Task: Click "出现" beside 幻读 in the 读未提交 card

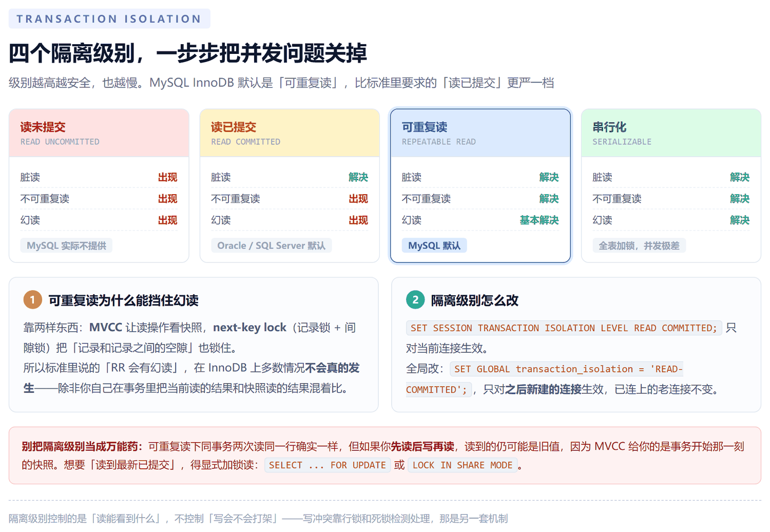Action: [x=168, y=220]
